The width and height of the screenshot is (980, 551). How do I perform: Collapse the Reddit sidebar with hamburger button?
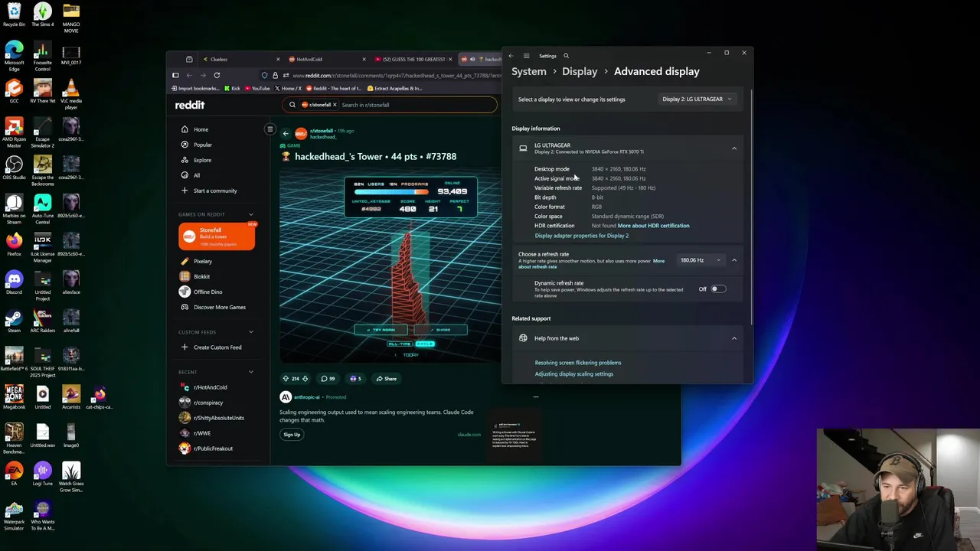point(269,129)
